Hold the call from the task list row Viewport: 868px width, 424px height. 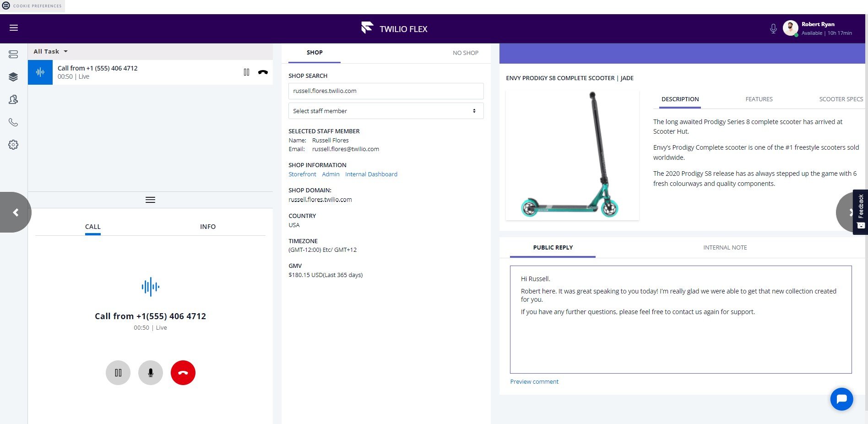[246, 72]
